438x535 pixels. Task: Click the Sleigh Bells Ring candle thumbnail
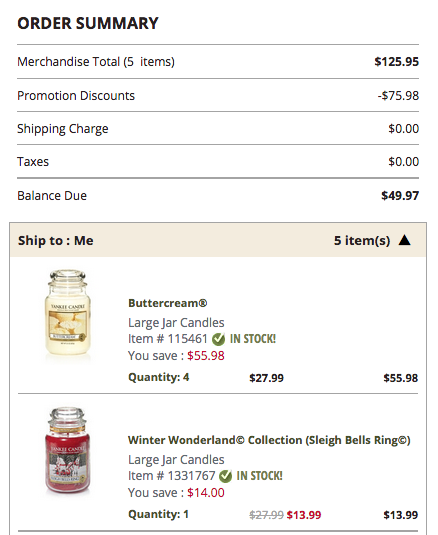[68, 450]
